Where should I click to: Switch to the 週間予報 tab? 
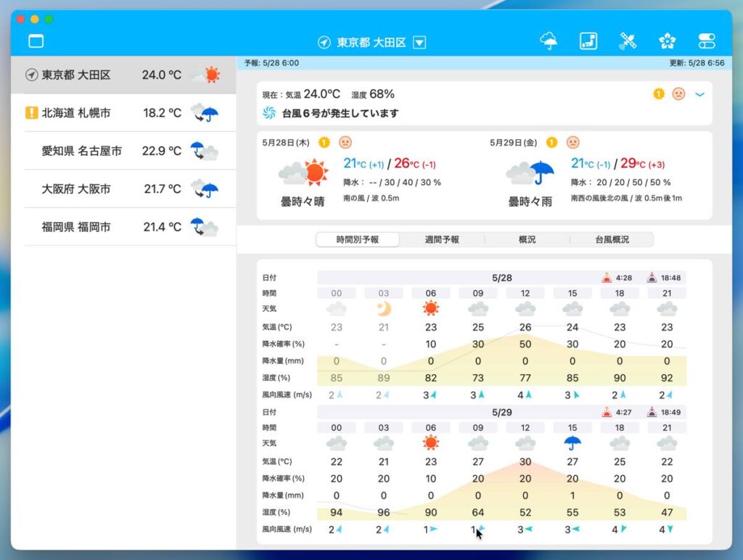tap(442, 239)
